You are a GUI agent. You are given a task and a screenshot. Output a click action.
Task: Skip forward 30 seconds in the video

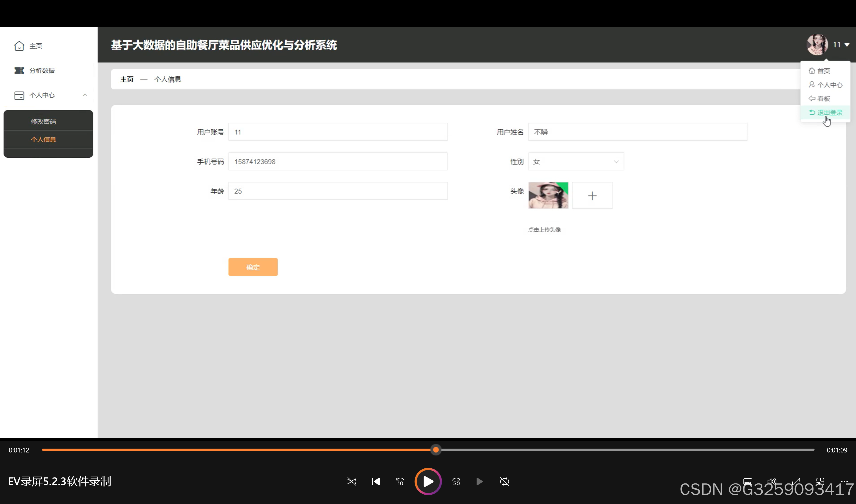(x=456, y=482)
